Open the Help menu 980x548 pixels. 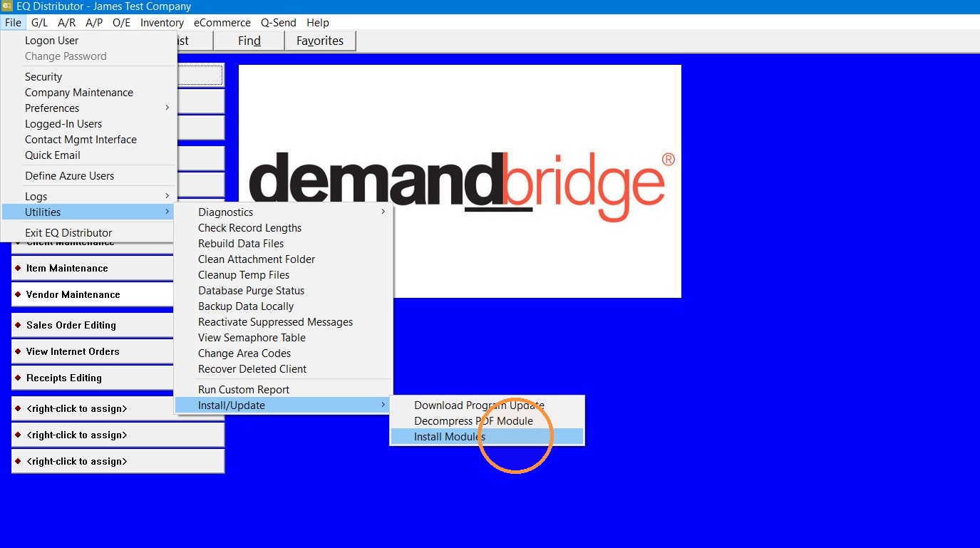coord(318,23)
